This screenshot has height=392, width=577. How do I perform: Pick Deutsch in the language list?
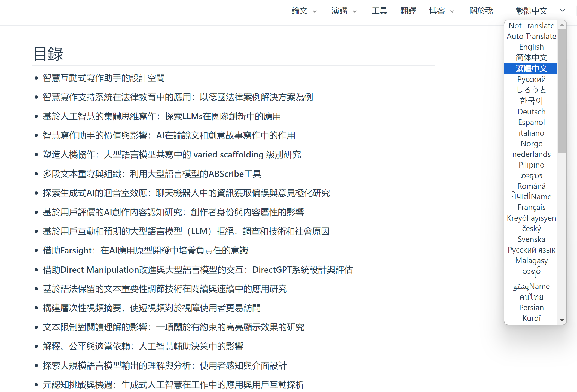531,112
